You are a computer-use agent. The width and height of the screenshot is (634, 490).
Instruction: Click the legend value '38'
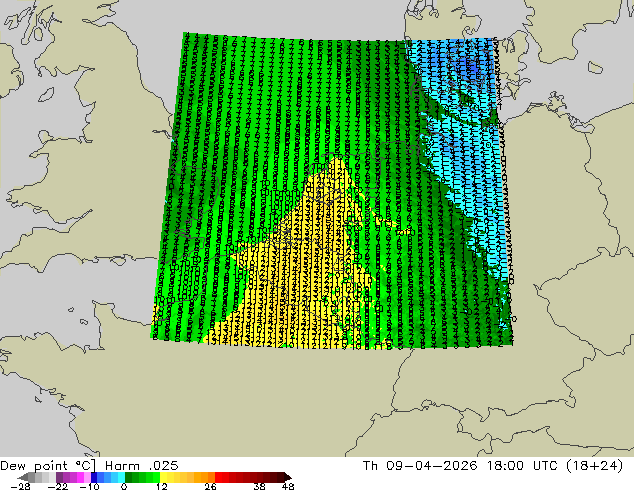pos(259,486)
